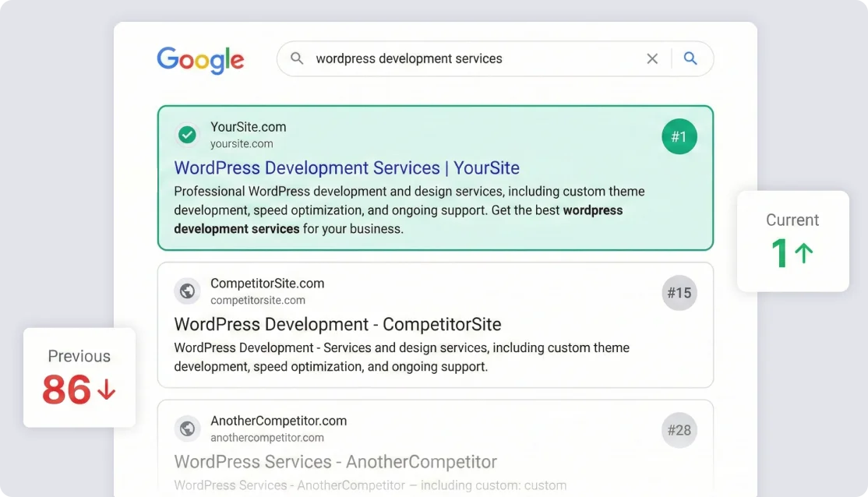Click the Current label
The height and width of the screenshot is (497, 868).
tap(792, 220)
